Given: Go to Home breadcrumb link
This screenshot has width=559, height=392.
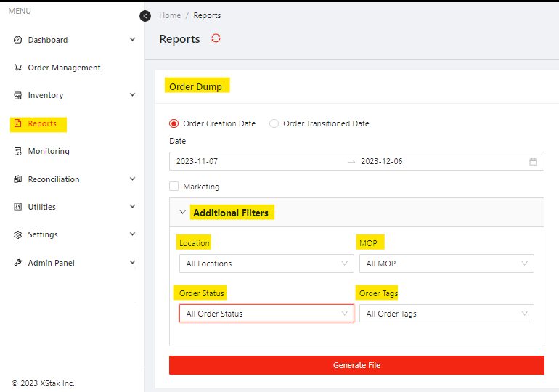Looking at the screenshot, I should click(x=170, y=15).
